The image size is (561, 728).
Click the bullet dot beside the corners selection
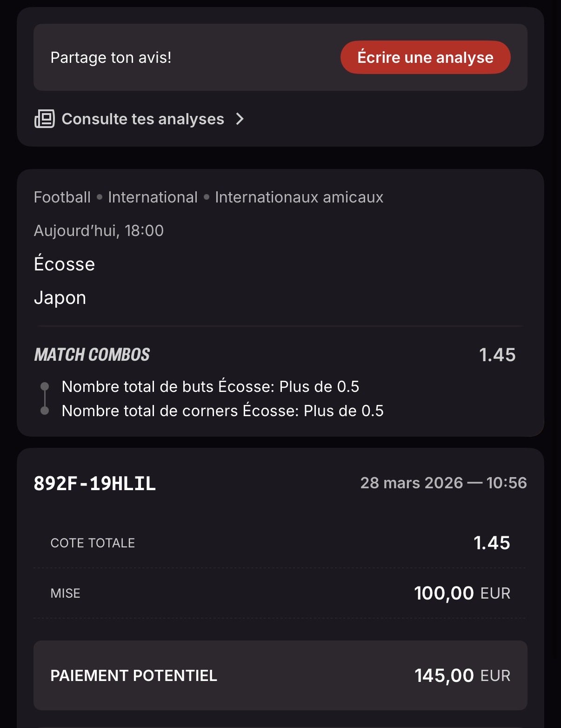coord(45,411)
